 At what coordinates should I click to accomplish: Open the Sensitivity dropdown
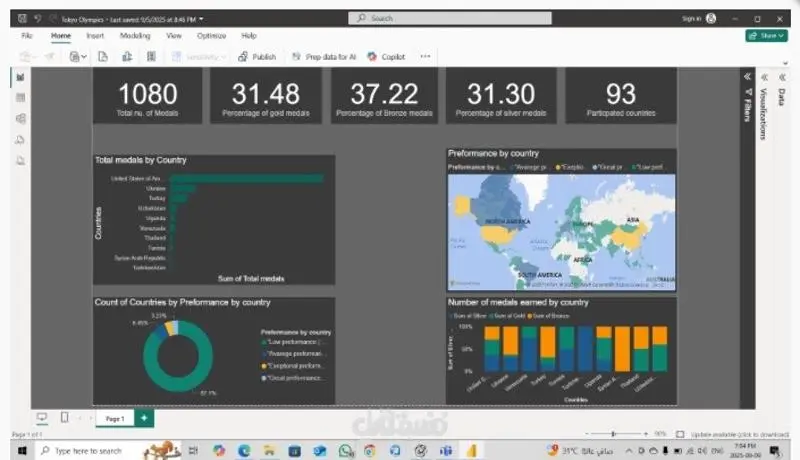[x=199, y=57]
